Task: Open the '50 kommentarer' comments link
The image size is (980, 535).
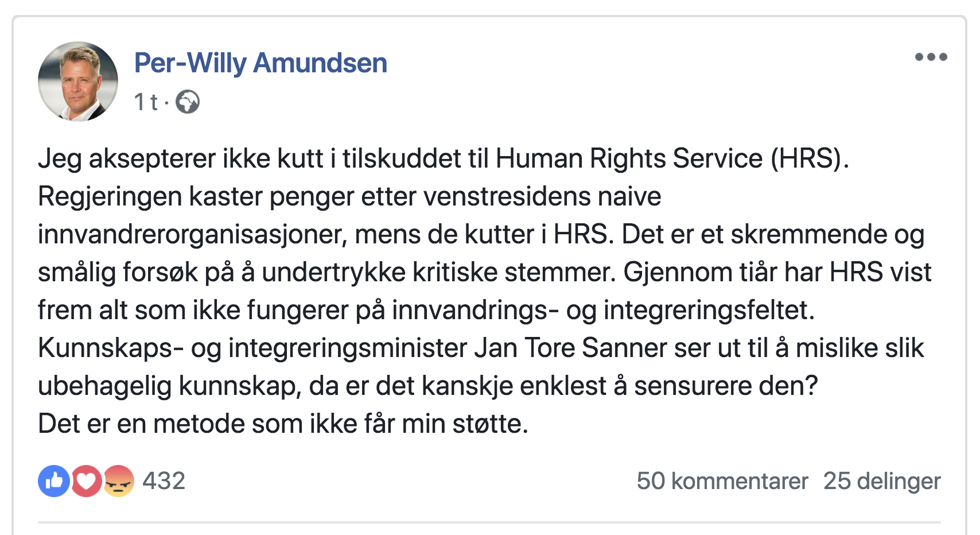Action: click(x=722, y=481)
